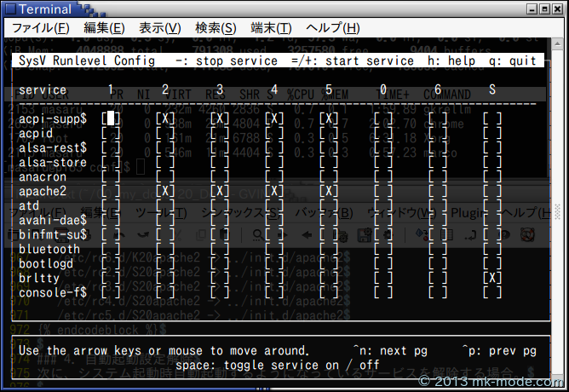Uncheck brltty in the S runlevel column
569x392 pixels.
492,278
